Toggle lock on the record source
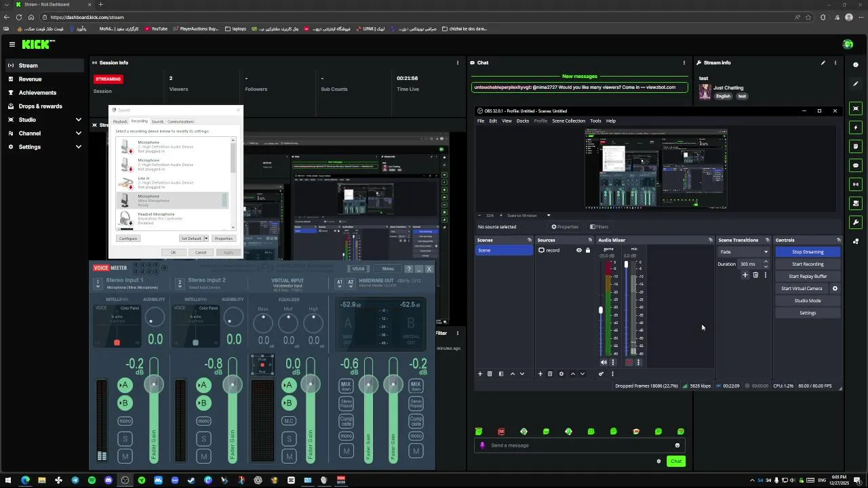The image size is (868, 488). coord(587,250)
